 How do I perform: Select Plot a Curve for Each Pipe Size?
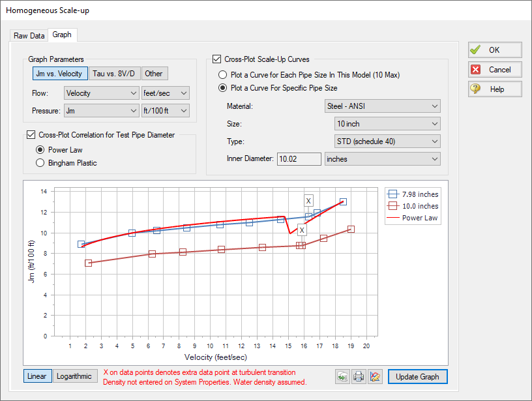(x=222, y=74)
